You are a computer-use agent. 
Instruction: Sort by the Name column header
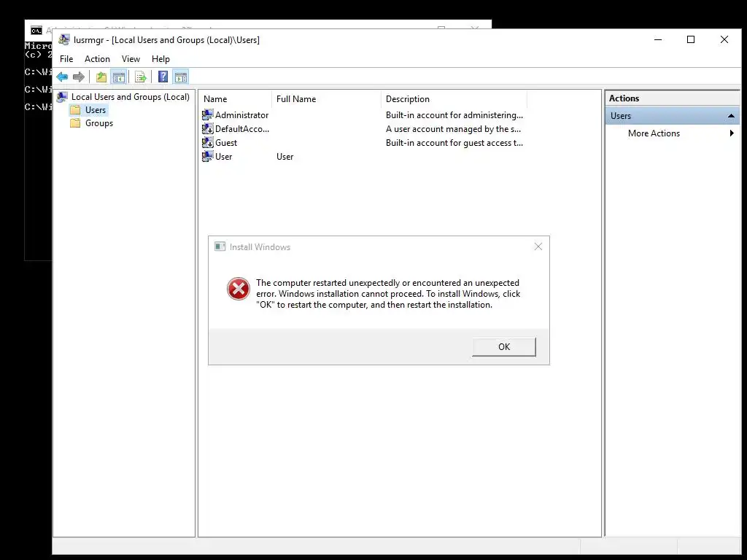(236, 99)
